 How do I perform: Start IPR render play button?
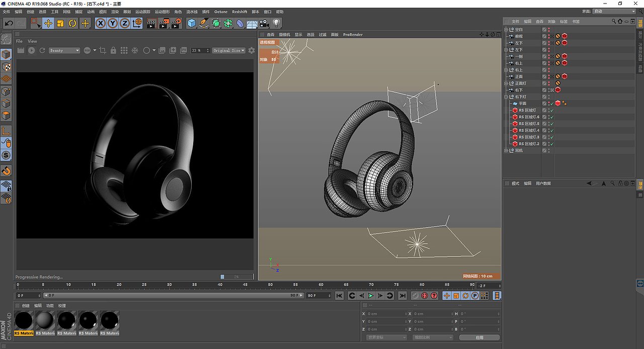(32, 50)
